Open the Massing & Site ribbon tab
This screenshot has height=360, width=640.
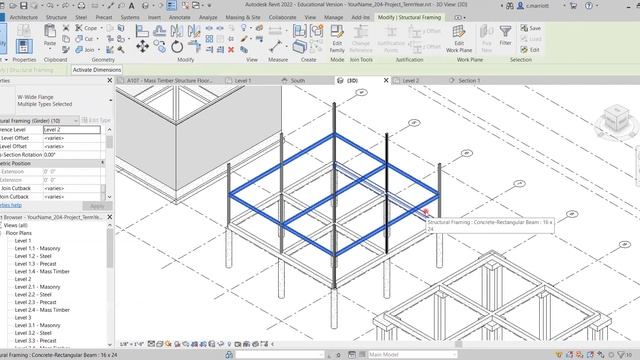coord(242,18)
